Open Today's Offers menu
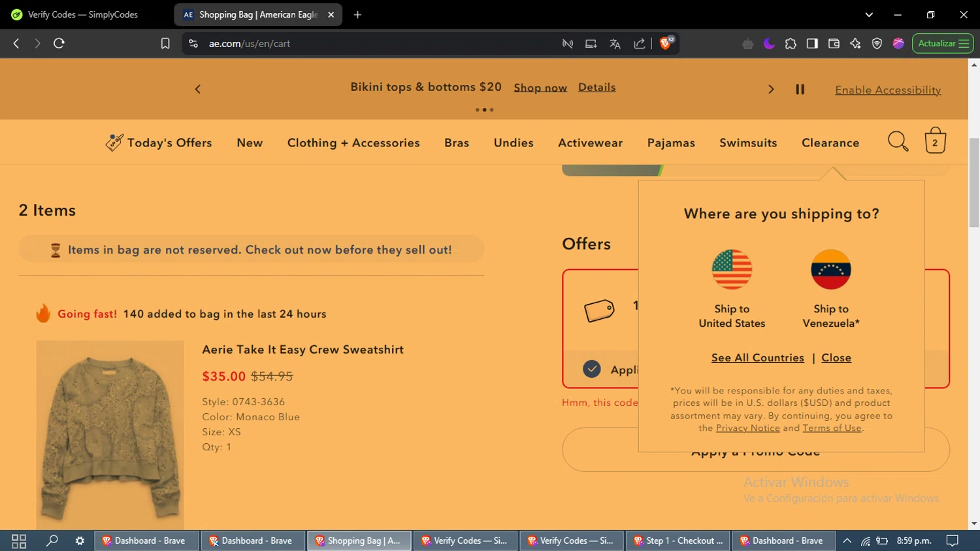Screen dimensions: 980x551 click(x=159, y=142)
